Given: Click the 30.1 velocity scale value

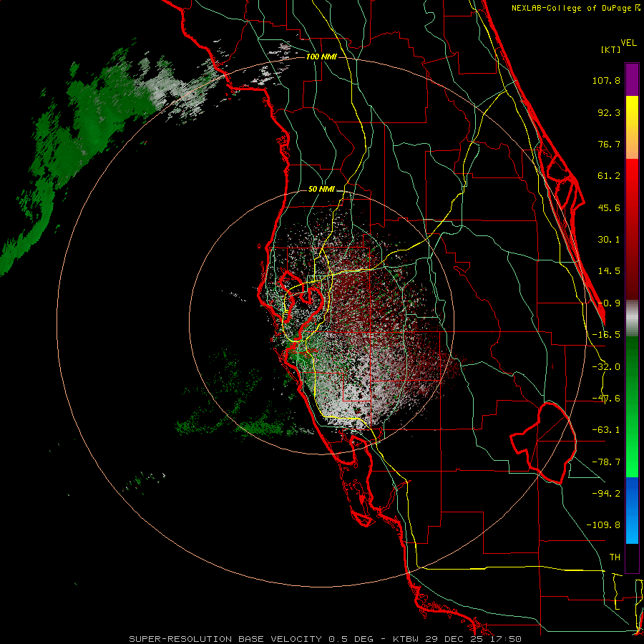Looking at the screenshot, I should coord(609,240).
